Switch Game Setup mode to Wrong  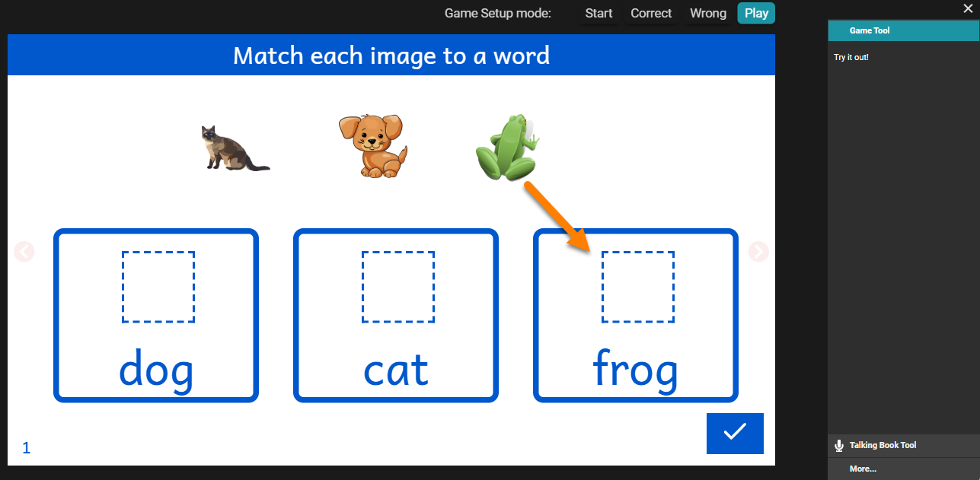(x=708, y=14)
